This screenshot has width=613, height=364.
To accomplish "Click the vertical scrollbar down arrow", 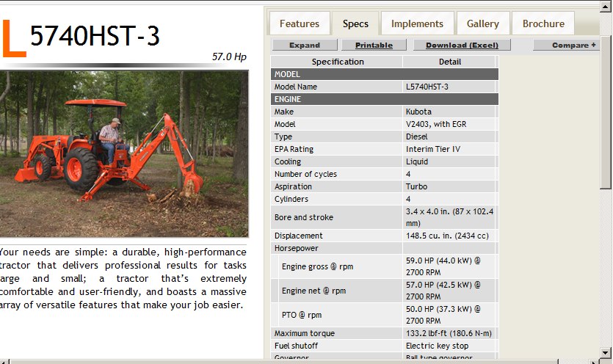I will pos(606,352).
